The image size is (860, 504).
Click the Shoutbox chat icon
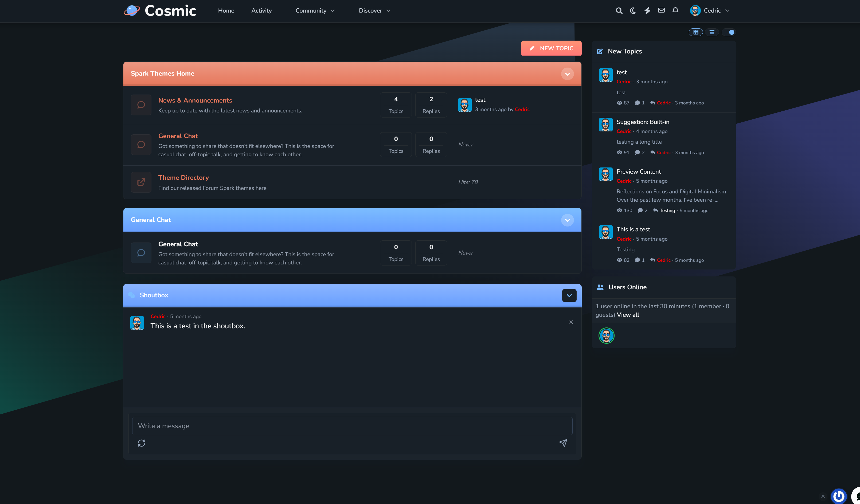131,295
